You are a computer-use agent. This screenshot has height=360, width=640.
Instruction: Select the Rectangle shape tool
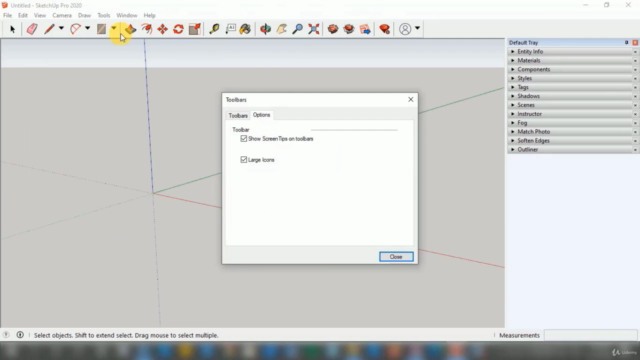coord(101,29)
